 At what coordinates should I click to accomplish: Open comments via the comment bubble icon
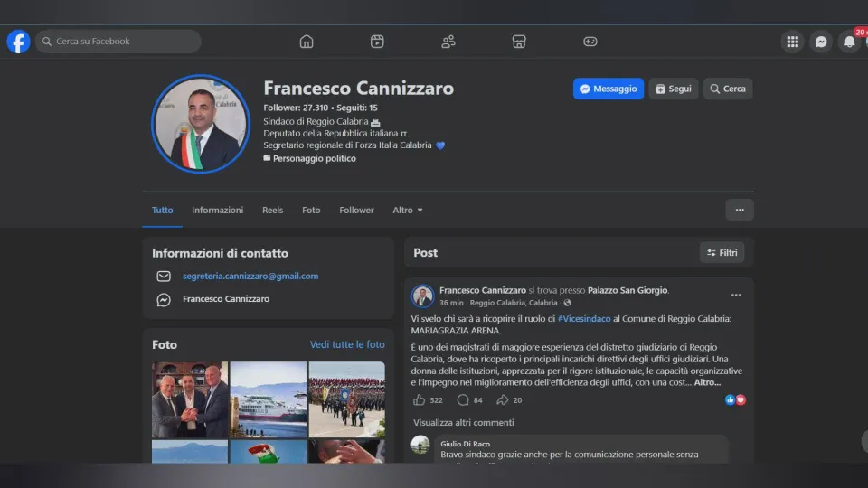click(463, 400)
